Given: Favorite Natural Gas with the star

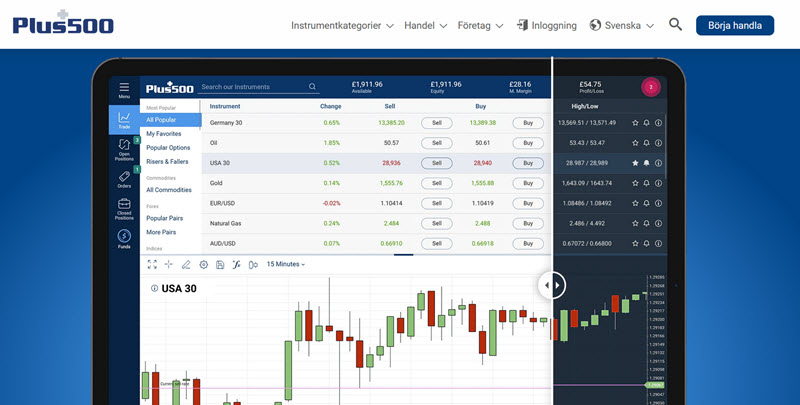Looking at the screenshot, I should tap(635, 223).
